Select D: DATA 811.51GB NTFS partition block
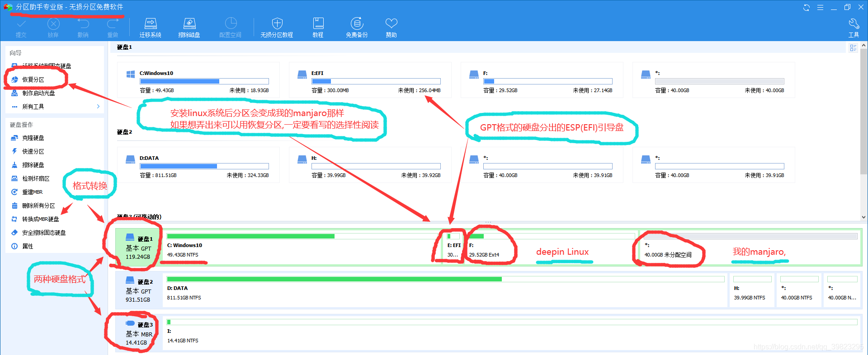Screen dimensions: 868x355 click(445, 290)
